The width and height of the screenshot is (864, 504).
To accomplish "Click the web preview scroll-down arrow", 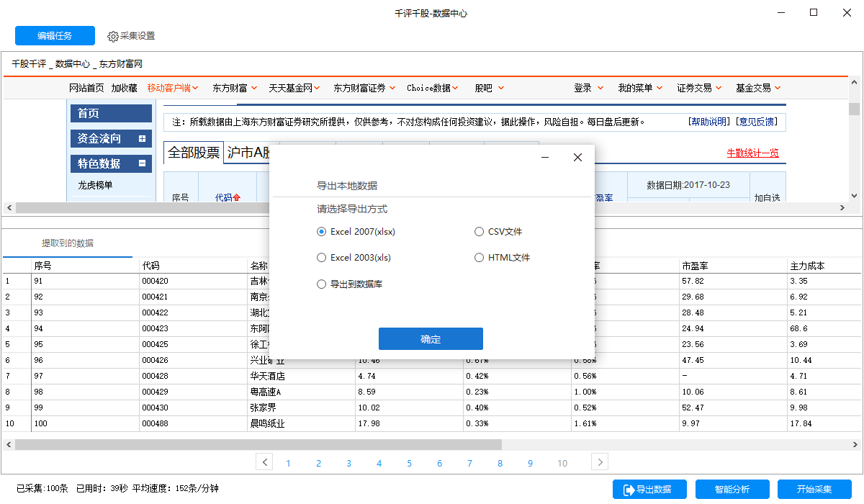I will click(855, 196).
